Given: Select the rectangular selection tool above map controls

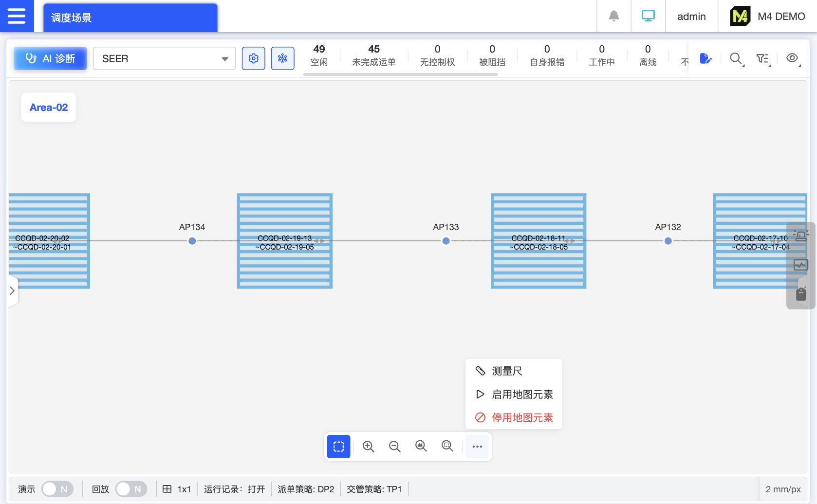Looking at the screenshot, I should coord(338,446).
